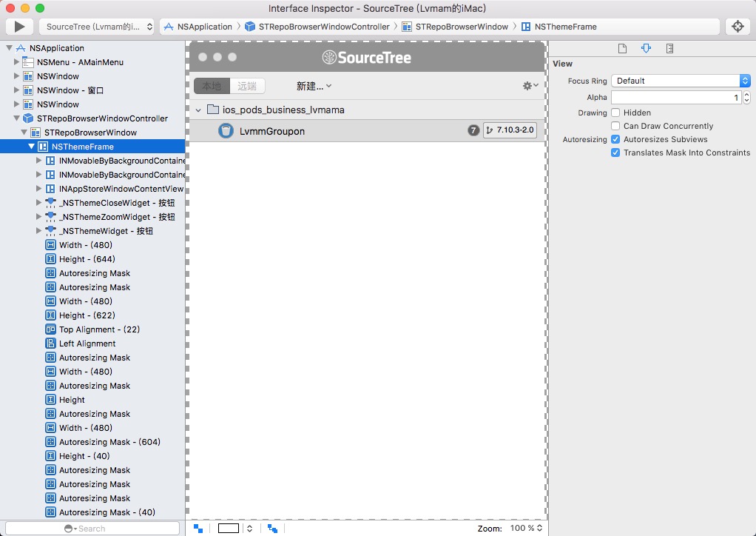This screenshot has width=756, height=536.
Task: Check Can Draw Concurrently
Action: pyautogui.click(x=615, y=126)
